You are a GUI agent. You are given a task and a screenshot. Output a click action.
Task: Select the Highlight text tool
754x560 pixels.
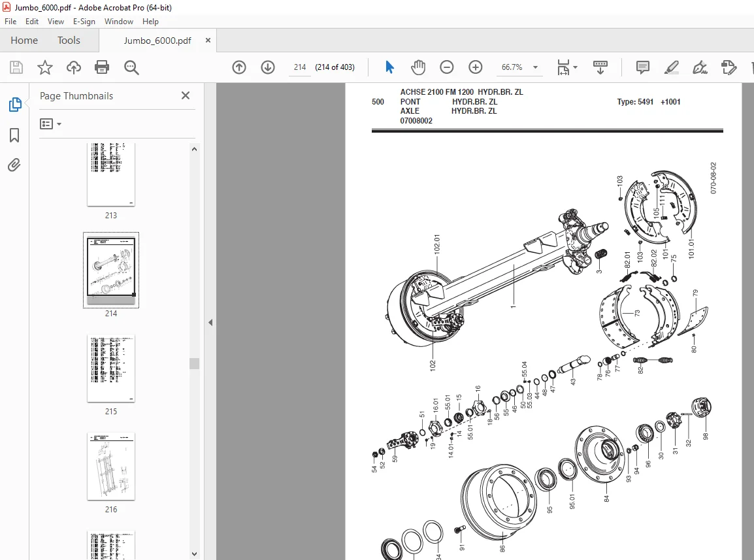click(671, 67)
